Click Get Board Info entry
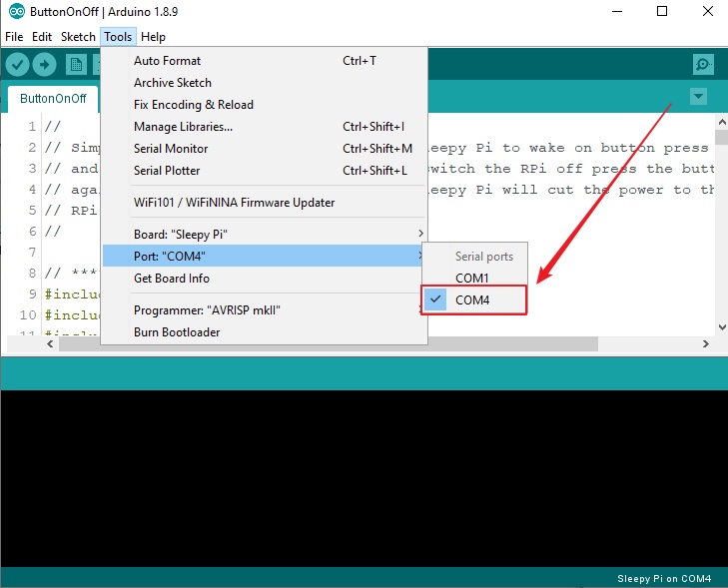 265,278
